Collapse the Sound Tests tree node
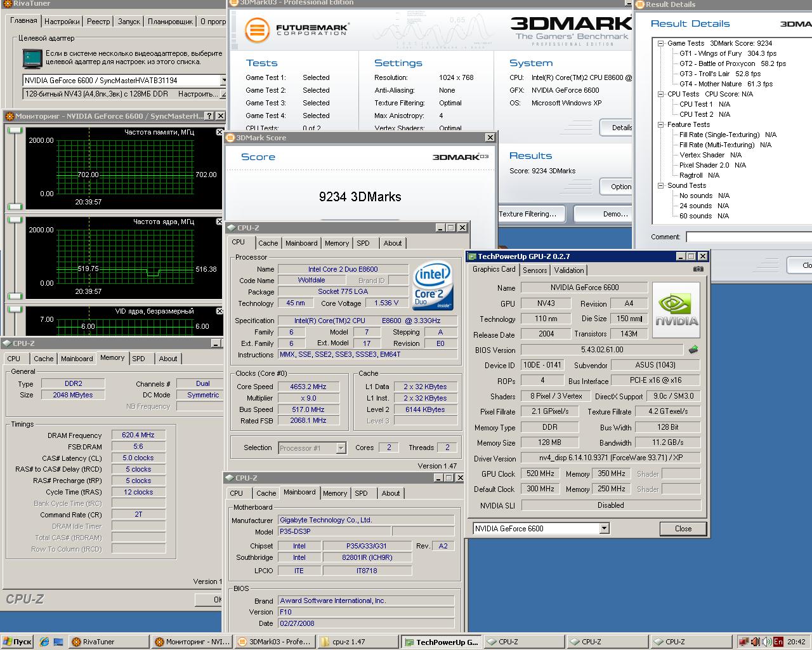This screenshot has width=812, height=650. (x=661, y=185)
